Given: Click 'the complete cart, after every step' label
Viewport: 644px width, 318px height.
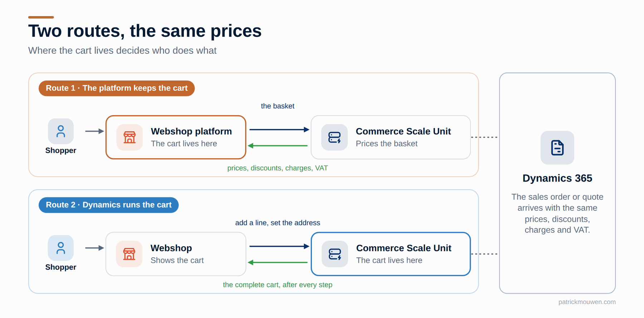Looking at the screenshot, I should point(278,285).
